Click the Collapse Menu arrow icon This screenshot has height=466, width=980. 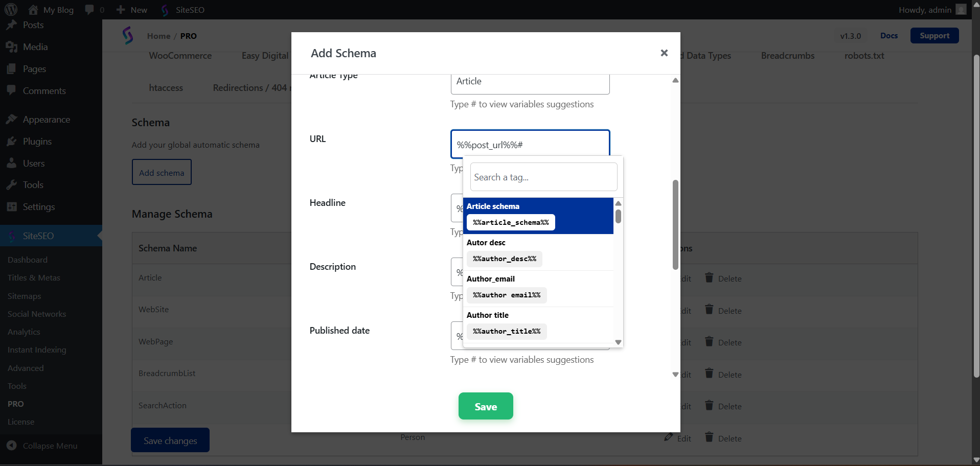point(12,446)
